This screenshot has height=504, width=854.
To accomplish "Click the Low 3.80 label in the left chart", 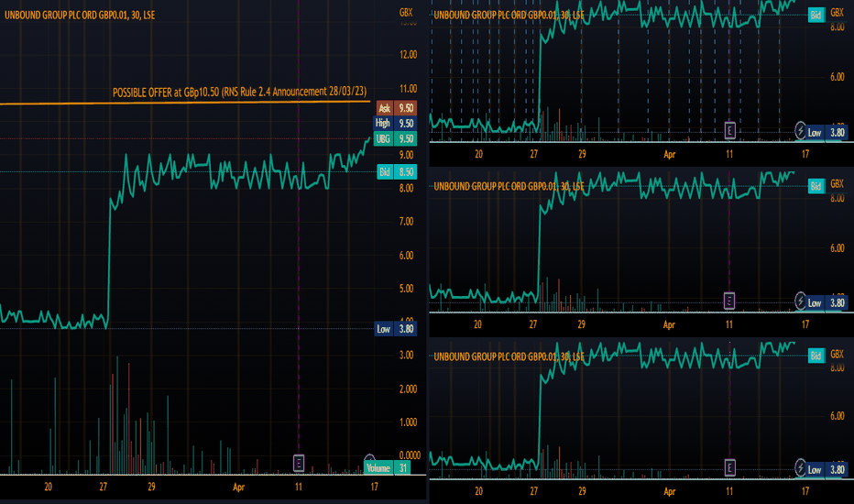I will (x=396, y=329).
